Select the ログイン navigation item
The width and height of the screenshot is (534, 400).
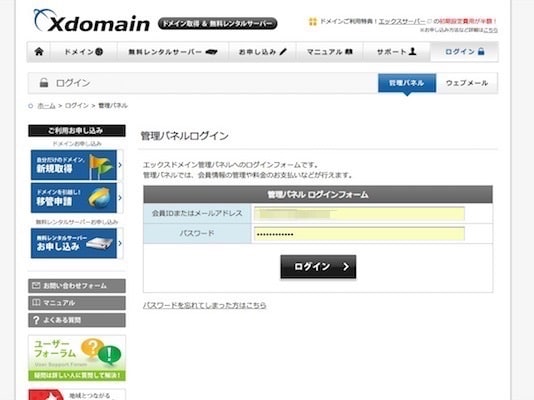point(464,52)
